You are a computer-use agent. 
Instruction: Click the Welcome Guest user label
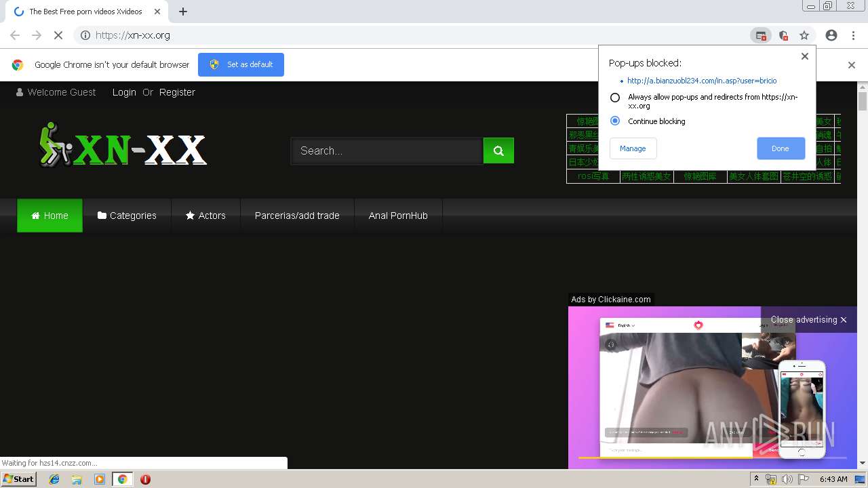click(56, 92)
